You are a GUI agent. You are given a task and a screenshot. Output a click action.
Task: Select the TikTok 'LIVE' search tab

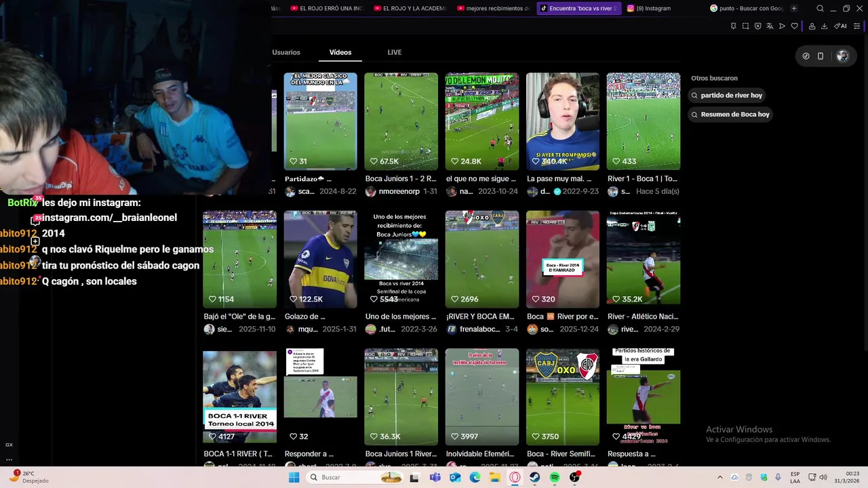click(395, 52)
